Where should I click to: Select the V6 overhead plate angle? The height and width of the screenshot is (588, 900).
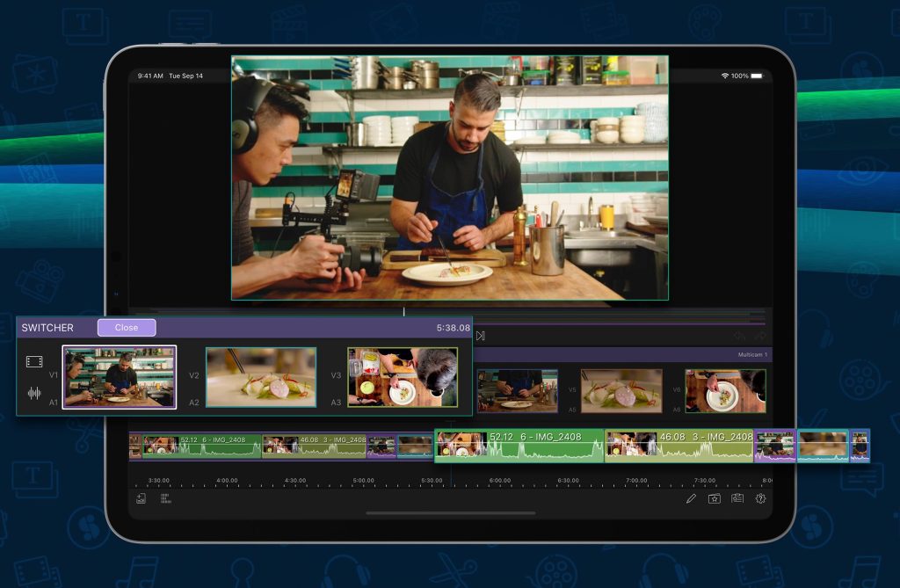tap(725, 390)
